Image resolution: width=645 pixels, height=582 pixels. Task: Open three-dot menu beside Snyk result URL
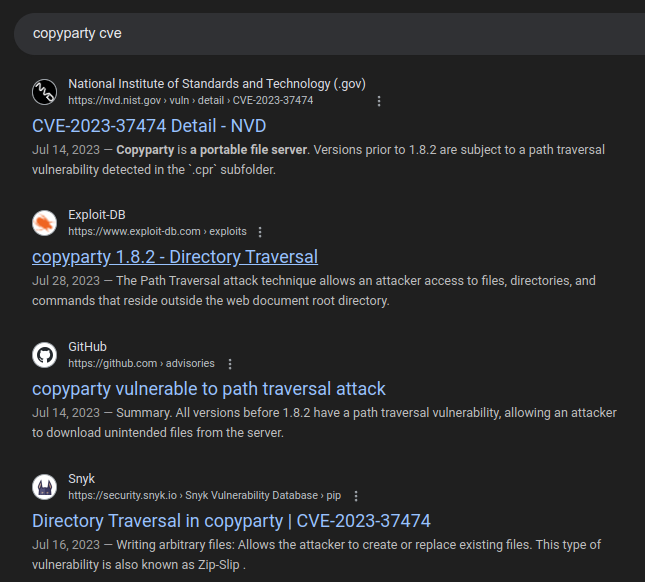click(356, 496)
